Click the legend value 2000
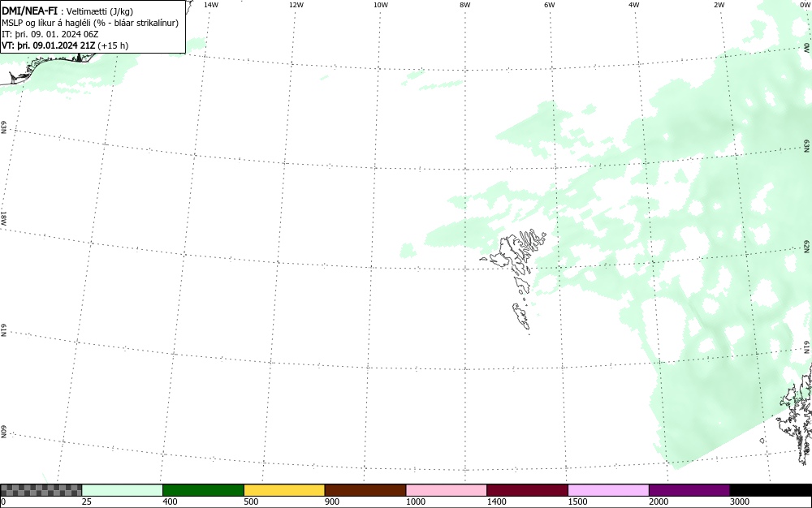812x508 pixels. [659, 502]
